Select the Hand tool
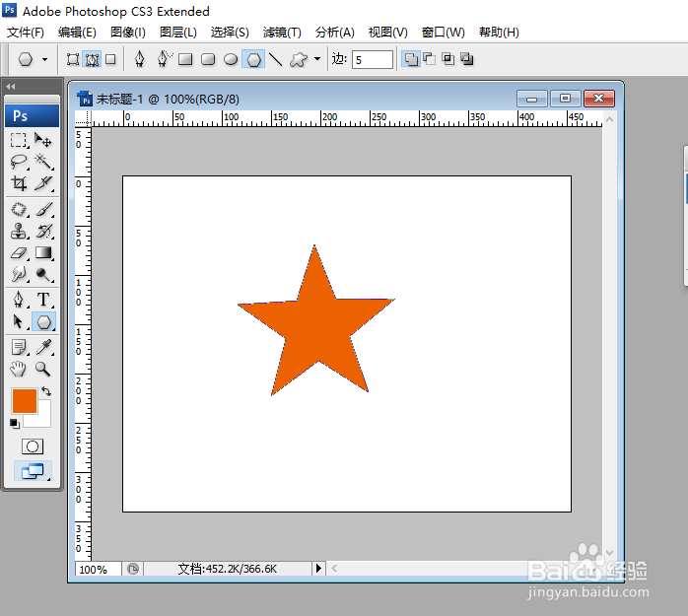This screenshot has width=688, height=616. click(x=19, y=369)
